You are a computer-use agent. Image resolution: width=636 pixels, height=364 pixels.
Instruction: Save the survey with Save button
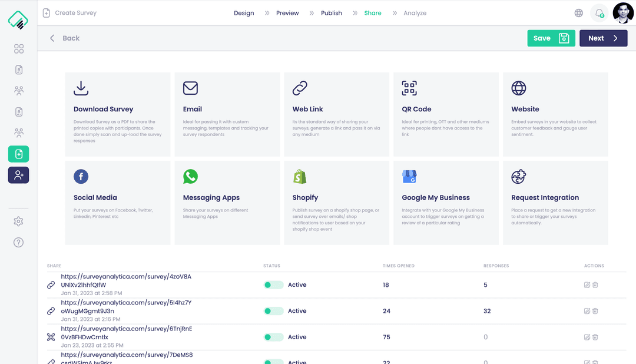[551, 38]
